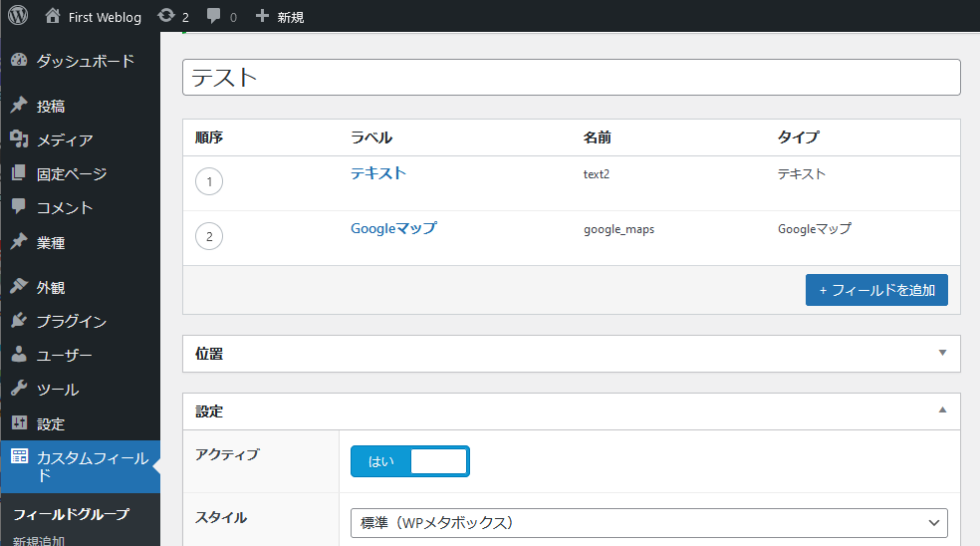This screenshot has width=980, height=546.
Task: Open the Googleマップ field label link
Action: tap(393, 228)
